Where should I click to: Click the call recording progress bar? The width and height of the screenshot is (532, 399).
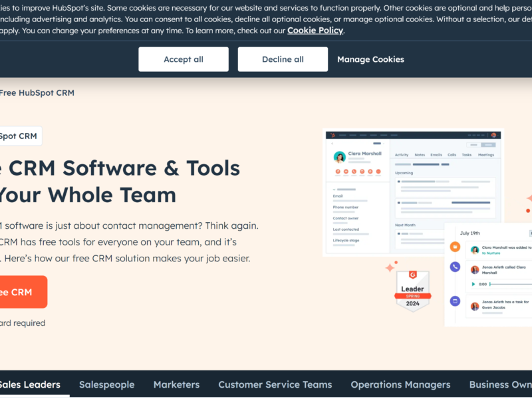(511, 284)
